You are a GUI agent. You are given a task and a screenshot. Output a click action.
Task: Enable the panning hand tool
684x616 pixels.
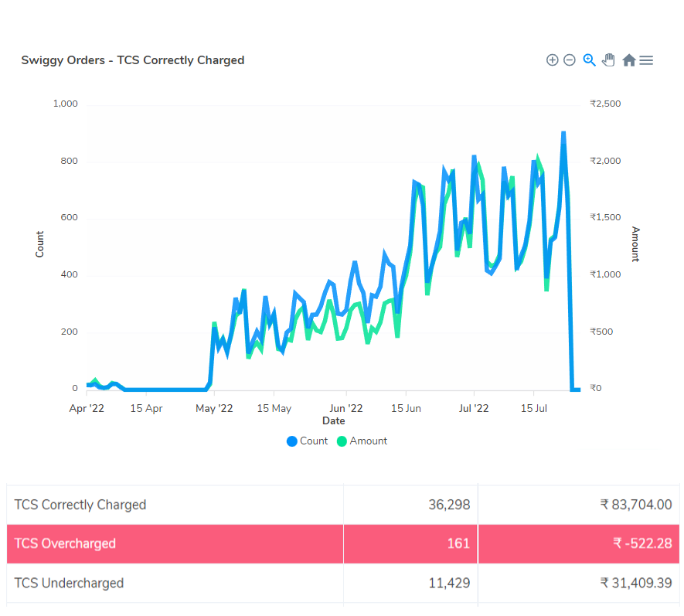(608, 60)
